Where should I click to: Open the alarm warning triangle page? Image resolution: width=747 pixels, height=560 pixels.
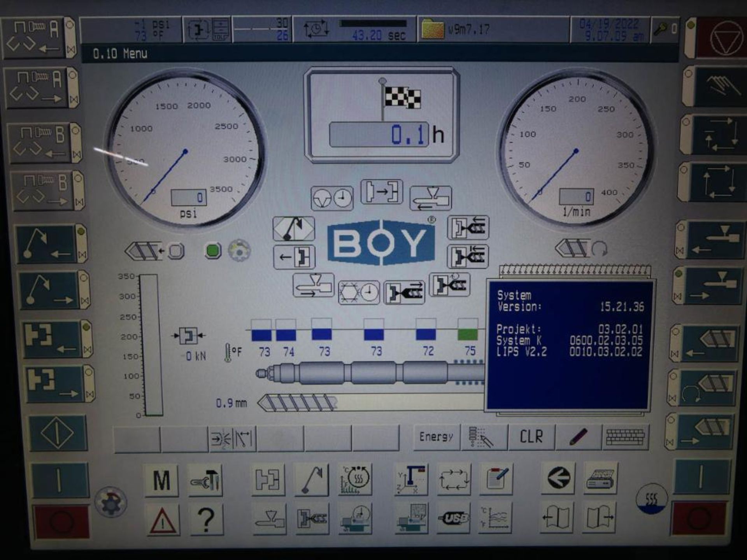click(163, 520)
